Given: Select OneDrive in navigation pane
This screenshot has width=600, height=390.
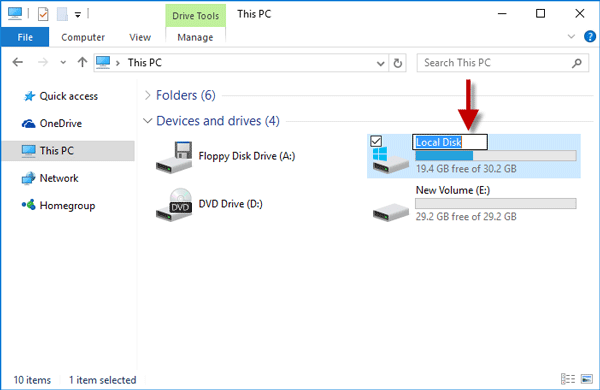Looking at the screenshot, I should pyautogui.click(x=60, y=123).
